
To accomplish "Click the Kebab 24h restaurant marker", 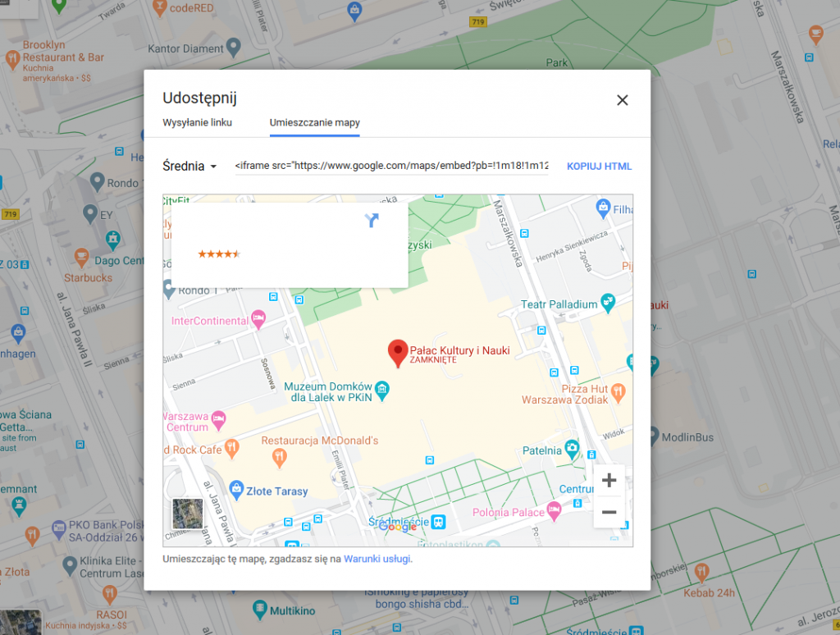I will (701, 572).
